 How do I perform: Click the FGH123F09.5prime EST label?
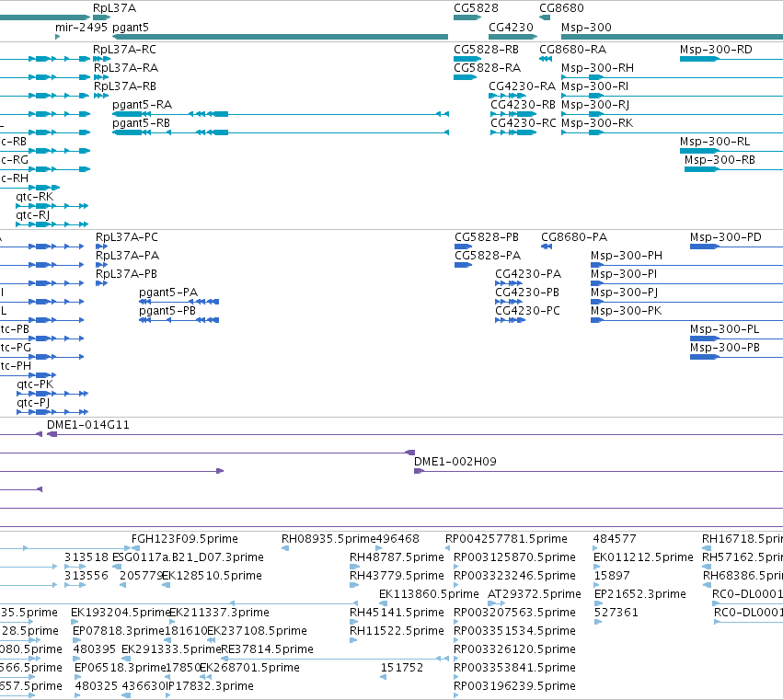185,539
